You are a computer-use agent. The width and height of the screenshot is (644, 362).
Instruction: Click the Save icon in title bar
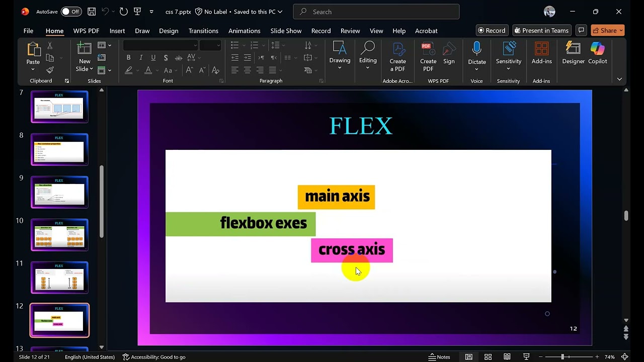click(92, 12)
